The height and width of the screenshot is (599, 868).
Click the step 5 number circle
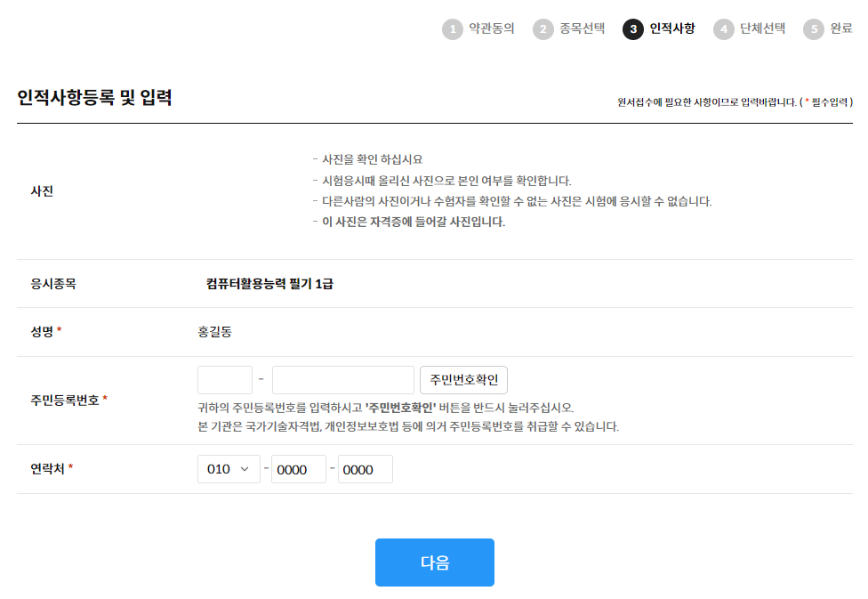[x=813, y=29]
